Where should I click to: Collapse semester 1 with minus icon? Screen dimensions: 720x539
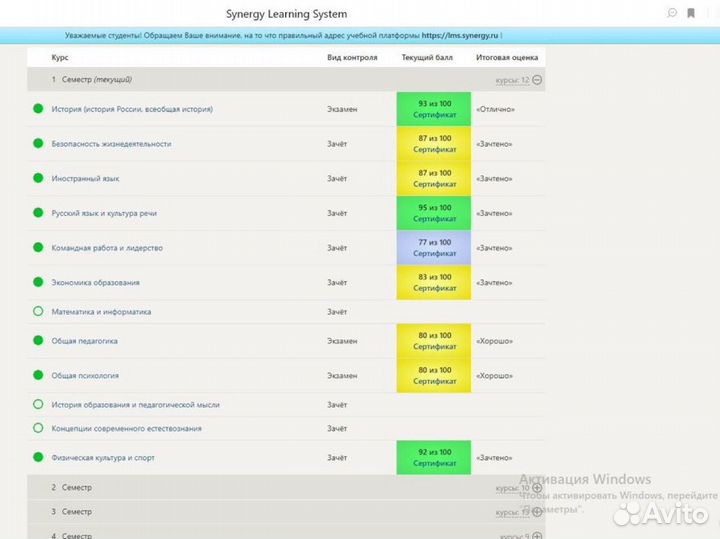click(537, 80)
